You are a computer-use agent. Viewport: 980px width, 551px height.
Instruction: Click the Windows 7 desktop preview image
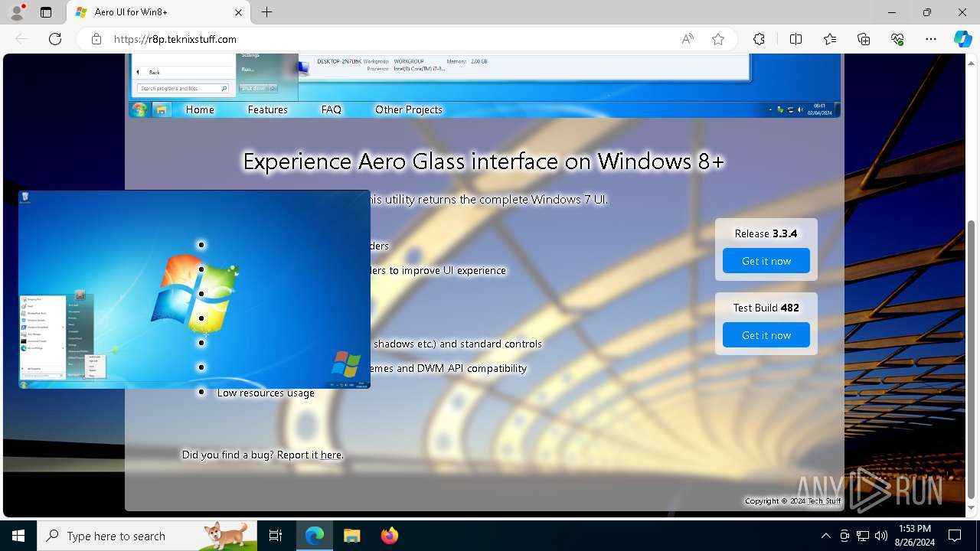(194, 289)
